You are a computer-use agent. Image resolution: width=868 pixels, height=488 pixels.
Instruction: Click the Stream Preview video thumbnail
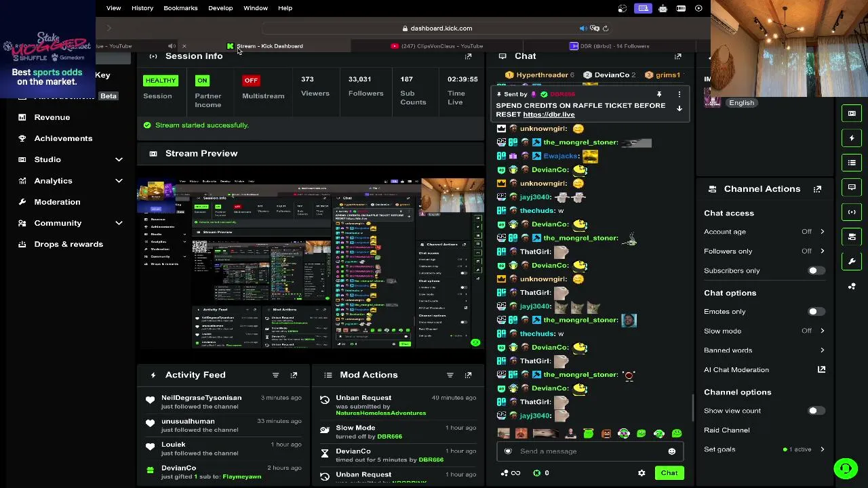click(311, 264)
